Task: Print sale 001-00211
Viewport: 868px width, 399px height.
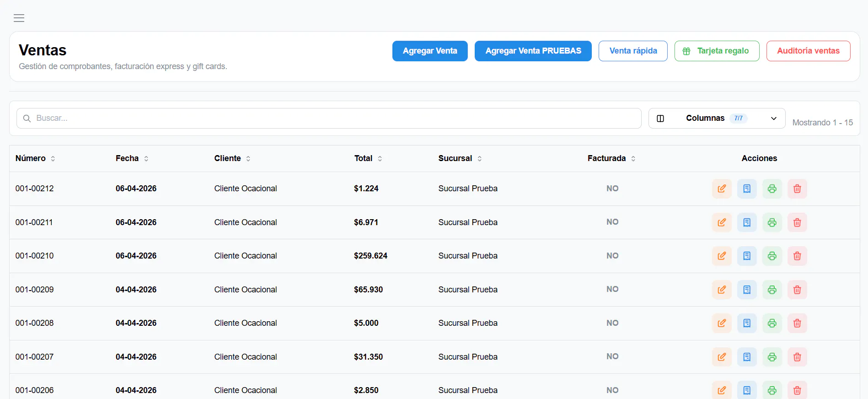Action: point(772,222)
